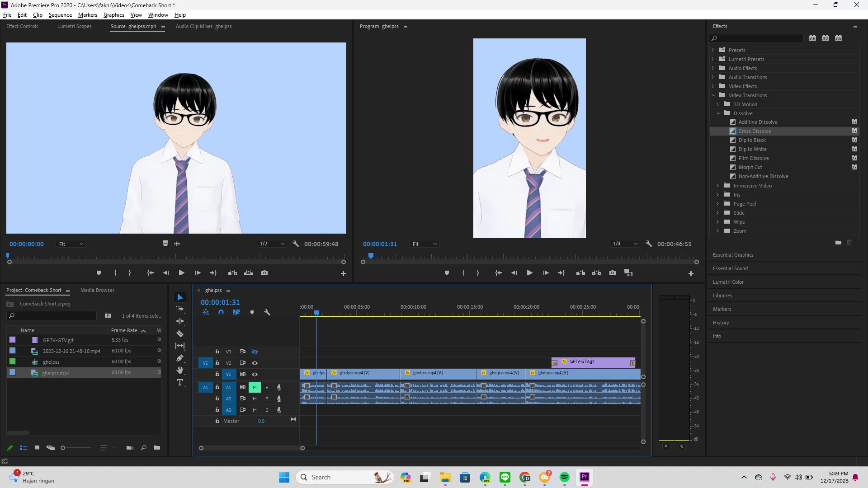This screenshot has width=868, height=488.
Task: Solo track A1
Action: [267, 387]
